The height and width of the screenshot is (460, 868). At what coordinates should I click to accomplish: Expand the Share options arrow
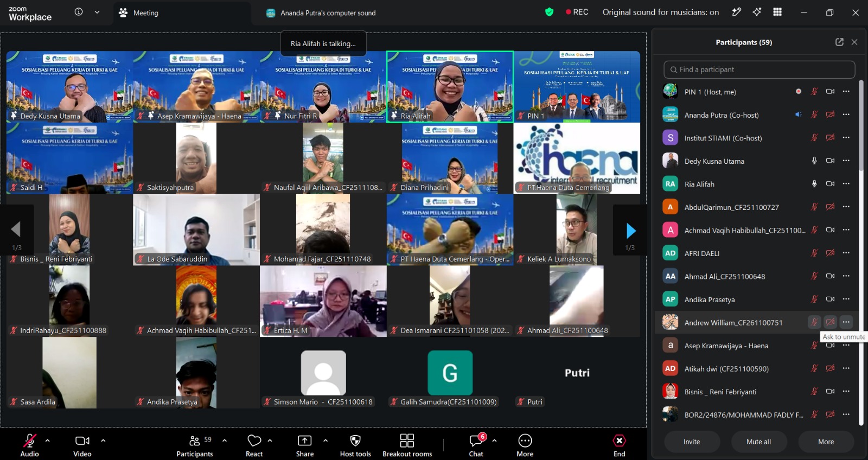click(325, 440)
